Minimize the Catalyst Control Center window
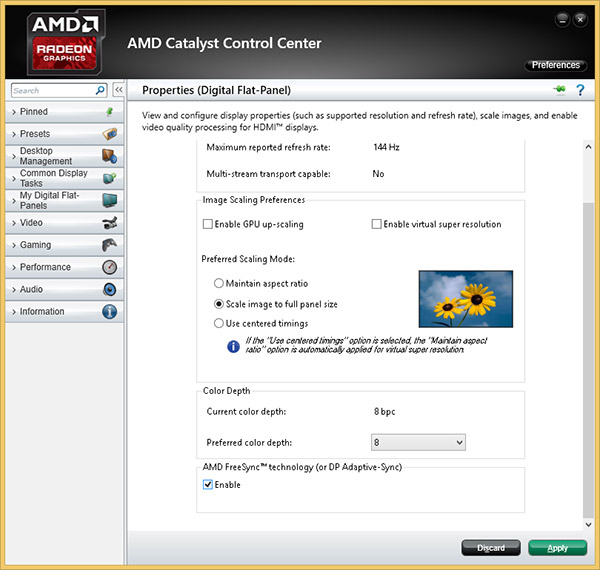Image resolution: width=600 pixels, height=570 pixels. tap(562, 20)
